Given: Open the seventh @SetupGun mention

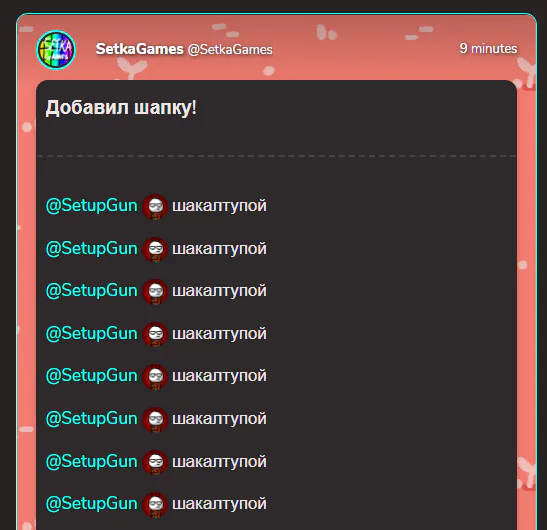Looking at the screenshot, I should (x=92, y=462).
